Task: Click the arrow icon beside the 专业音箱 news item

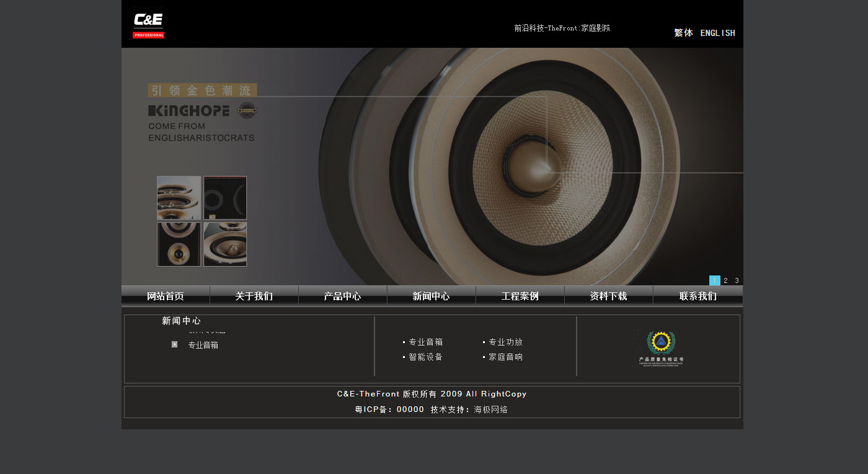Action: (175, 344)
